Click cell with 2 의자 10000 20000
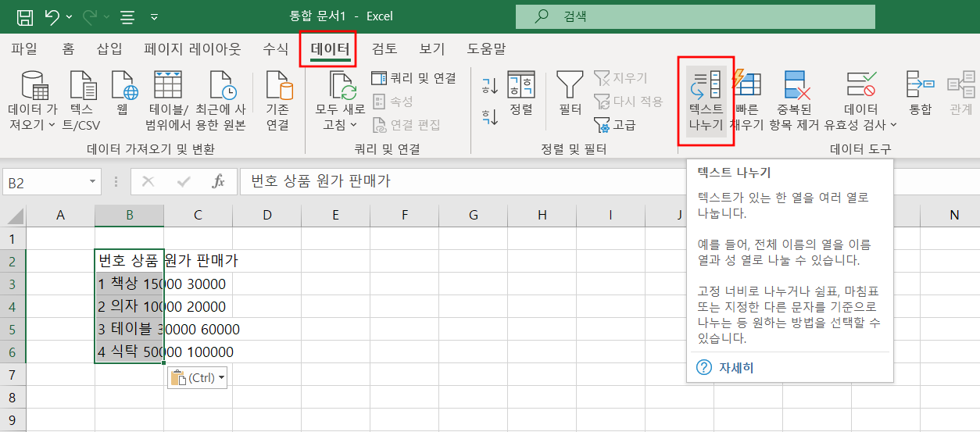The image size is (980, 432). (x=129, y=306)
